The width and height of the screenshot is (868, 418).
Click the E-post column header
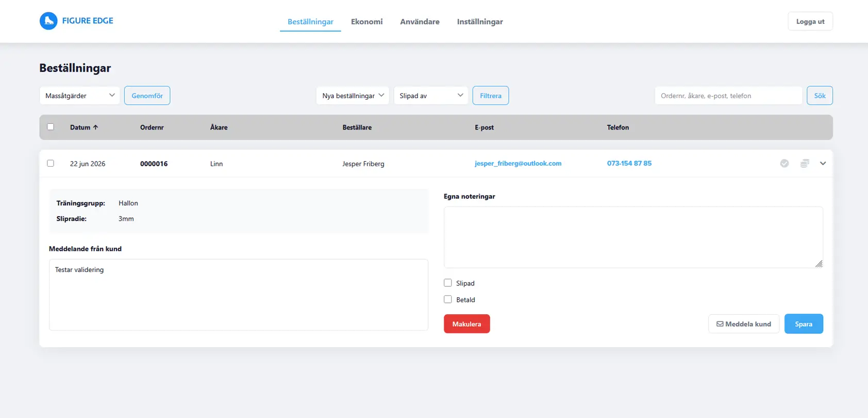click(485, 127)
